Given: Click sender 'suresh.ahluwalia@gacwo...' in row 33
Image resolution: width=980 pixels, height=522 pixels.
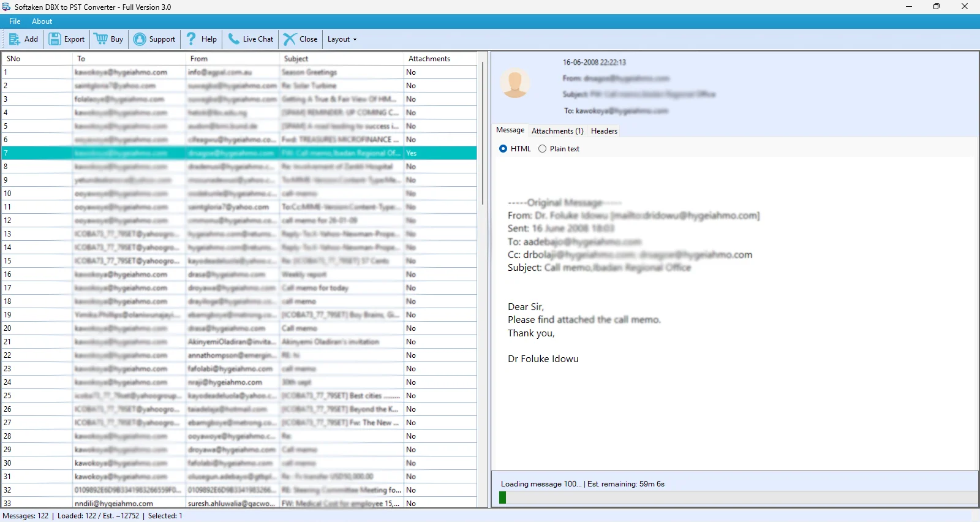Looking at the screenshot, I should tap(232, 504).
